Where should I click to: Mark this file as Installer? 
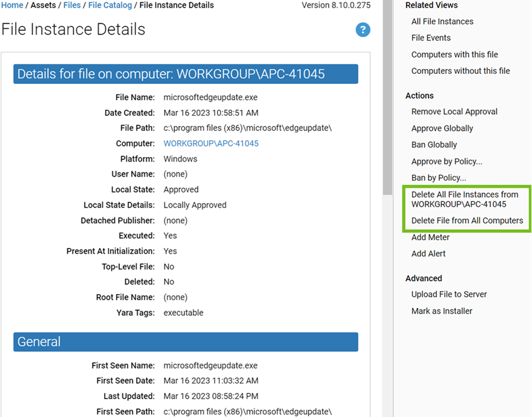point(442,311)
